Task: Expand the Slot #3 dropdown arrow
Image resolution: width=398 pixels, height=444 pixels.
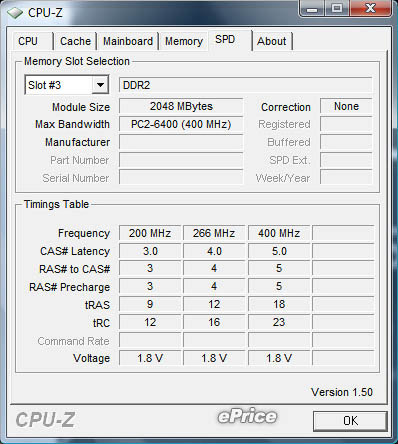Action: click(100, 85)
